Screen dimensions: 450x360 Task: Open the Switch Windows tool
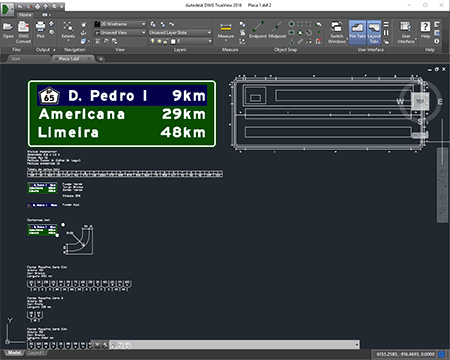click(x=336, y=27)
